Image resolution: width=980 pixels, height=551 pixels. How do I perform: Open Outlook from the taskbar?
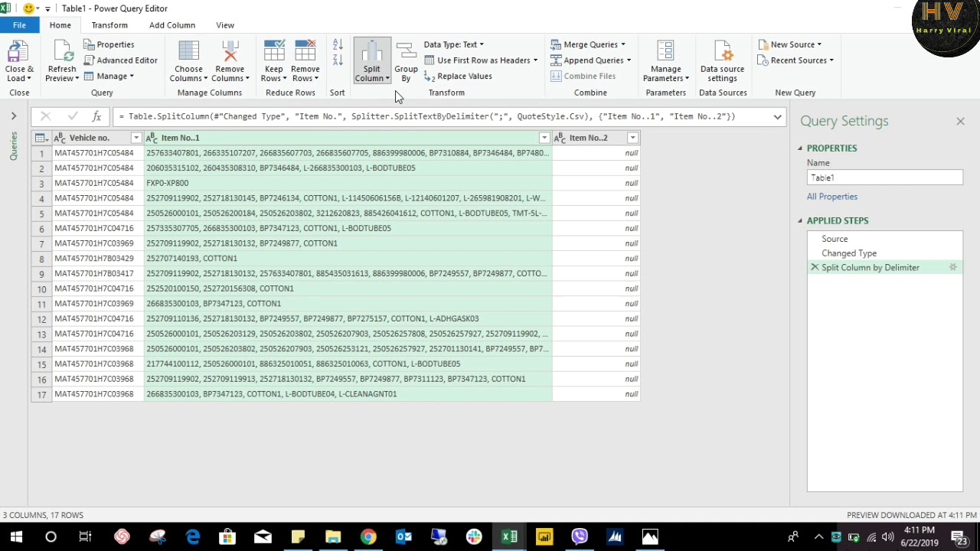click(403, 537)
